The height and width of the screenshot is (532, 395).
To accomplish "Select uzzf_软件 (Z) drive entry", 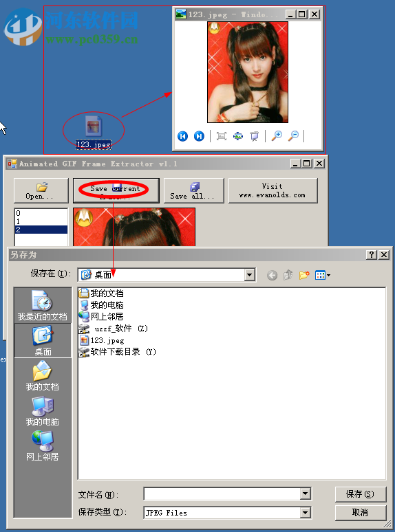I will pyautogui.click(x=114, y=329).
